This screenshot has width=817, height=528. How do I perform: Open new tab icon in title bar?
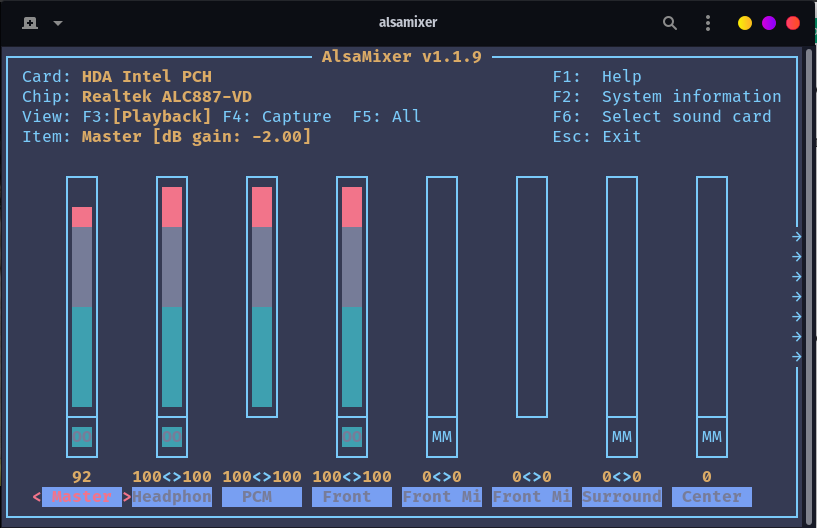30,23
